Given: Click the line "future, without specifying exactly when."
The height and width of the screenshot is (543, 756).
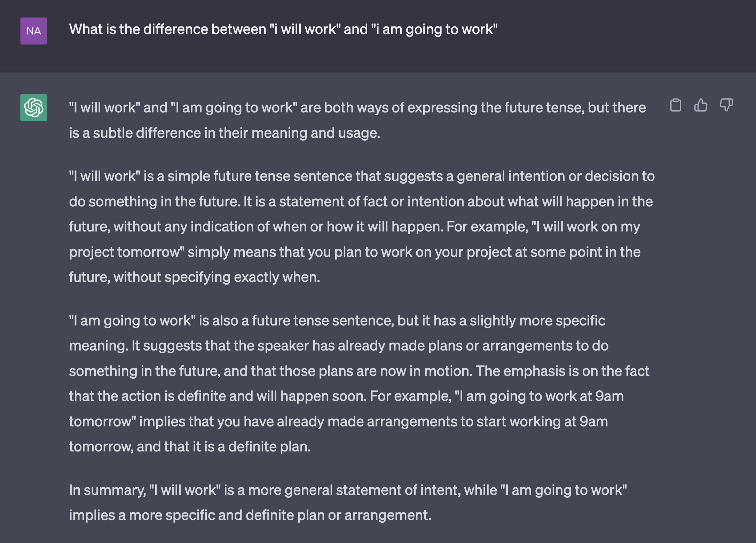Looking at the screenshot, I should (x=194, y=277).
